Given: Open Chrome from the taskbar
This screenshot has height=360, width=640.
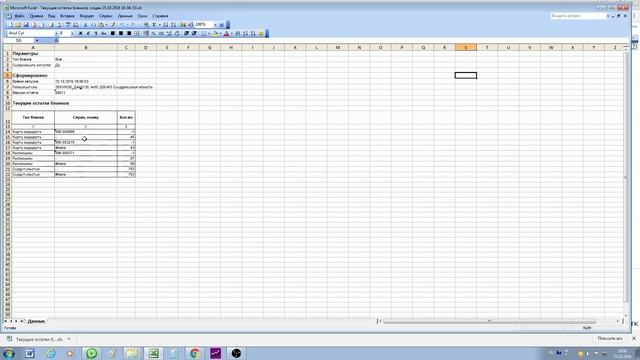Looking at the screenshot, I should point(195,353).
